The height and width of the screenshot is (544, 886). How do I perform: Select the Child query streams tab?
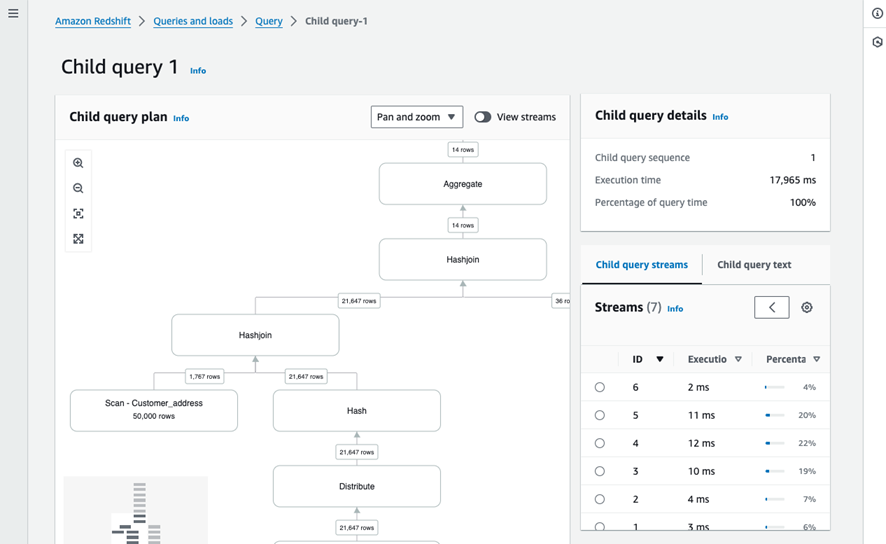point(641,265)
